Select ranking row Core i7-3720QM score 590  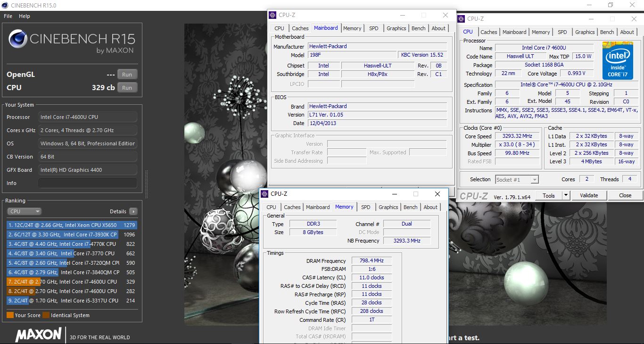(x=71, y=263)
